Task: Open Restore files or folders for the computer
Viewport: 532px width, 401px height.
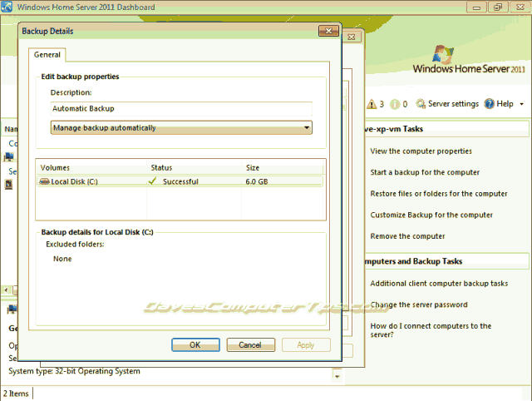Action: coord(439,194)
